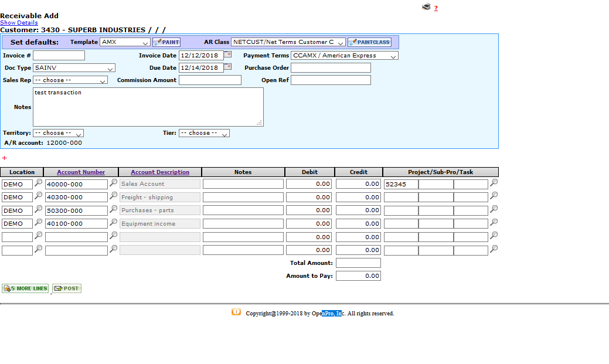Choose a Sales Rep from dropdown
Image resolution: width=609 pixels, height=364 pixels.
[x=70, y=80]
